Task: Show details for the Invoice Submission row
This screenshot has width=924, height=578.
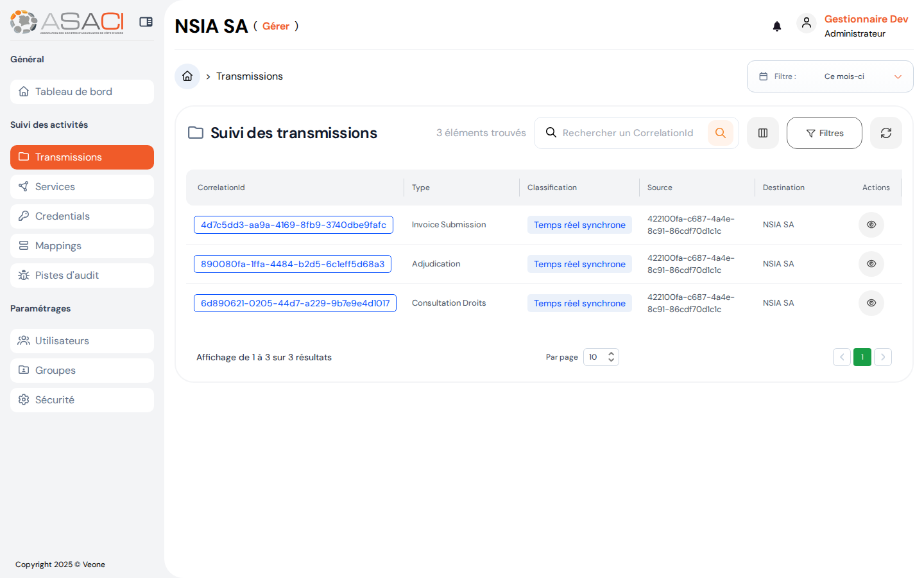Action: click(871, 224)
